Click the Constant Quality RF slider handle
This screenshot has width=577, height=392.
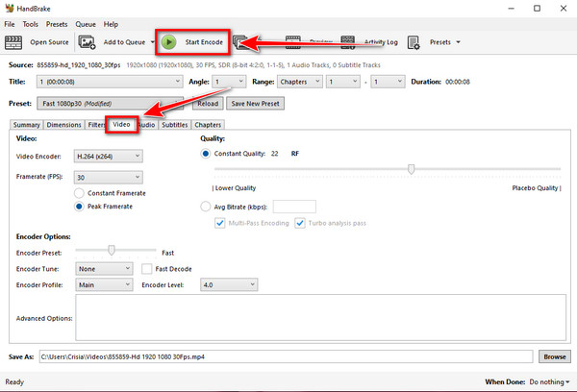click(411, 169)
